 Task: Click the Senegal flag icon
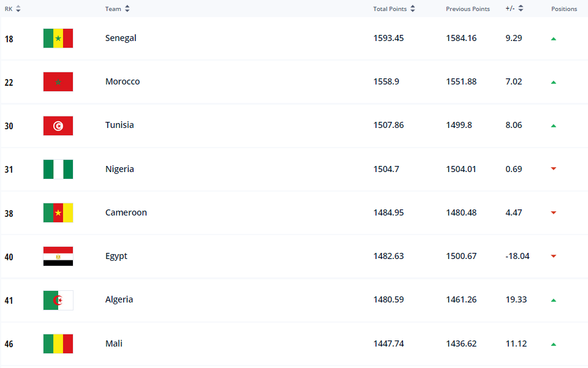tap(58, 39)
